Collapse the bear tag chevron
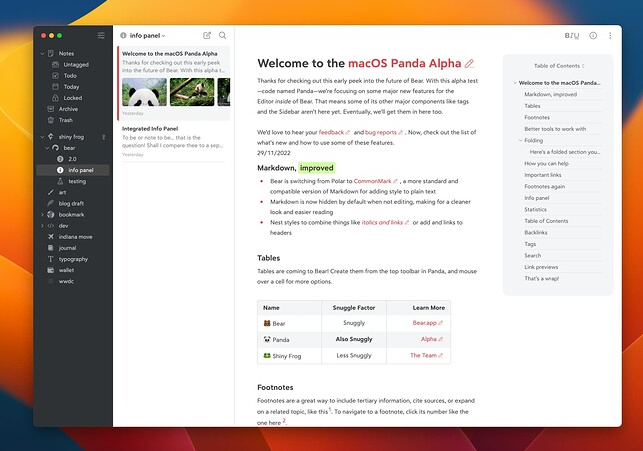 click(47, 148)
